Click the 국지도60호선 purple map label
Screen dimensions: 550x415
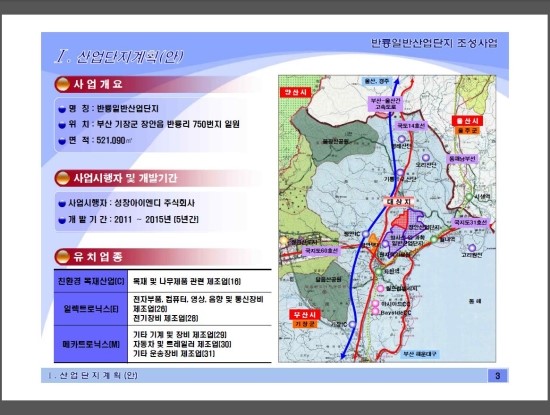click(321, 250)
